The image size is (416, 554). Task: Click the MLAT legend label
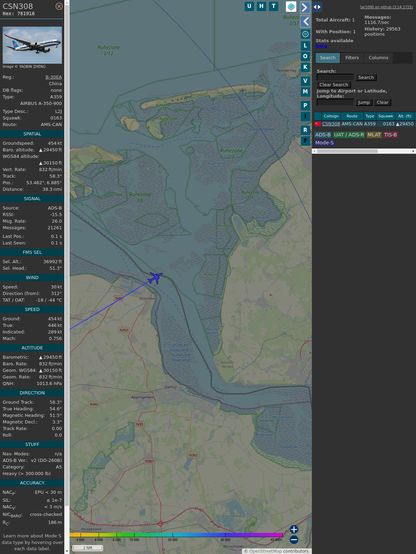(374, 135)
